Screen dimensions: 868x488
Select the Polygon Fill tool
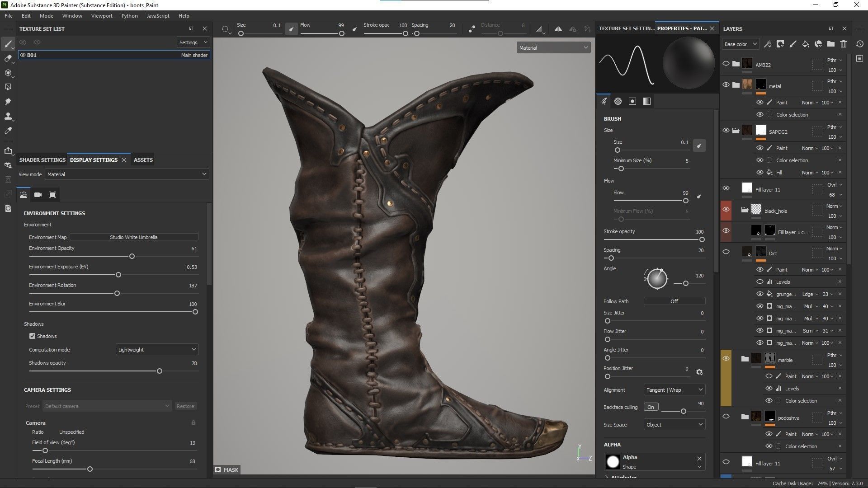pyautogui.click(x=8, y=87)
